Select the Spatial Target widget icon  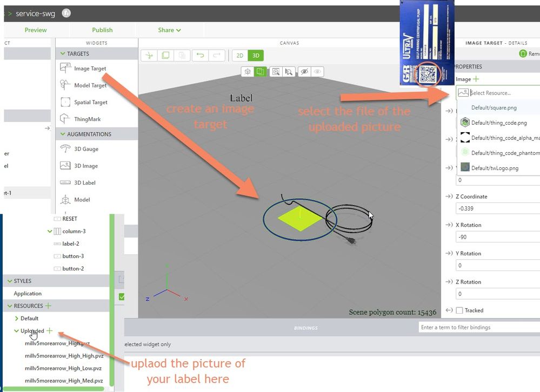tap(65, 102)
